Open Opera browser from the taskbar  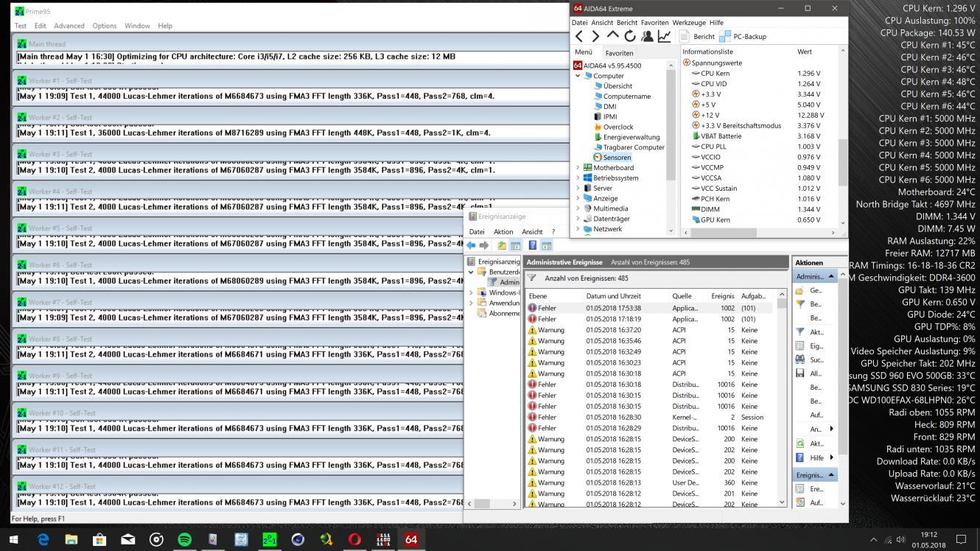[x=354, y=539]
